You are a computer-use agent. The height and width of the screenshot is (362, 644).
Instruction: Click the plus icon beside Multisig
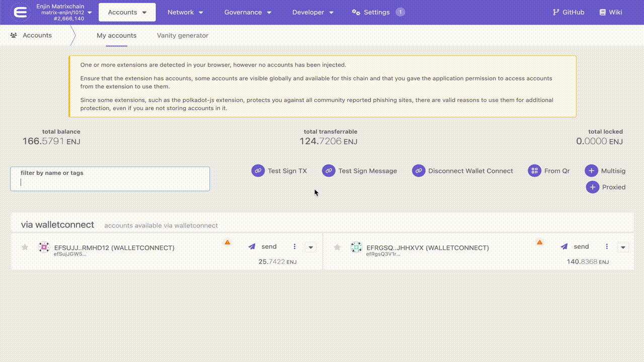point(592,171)
